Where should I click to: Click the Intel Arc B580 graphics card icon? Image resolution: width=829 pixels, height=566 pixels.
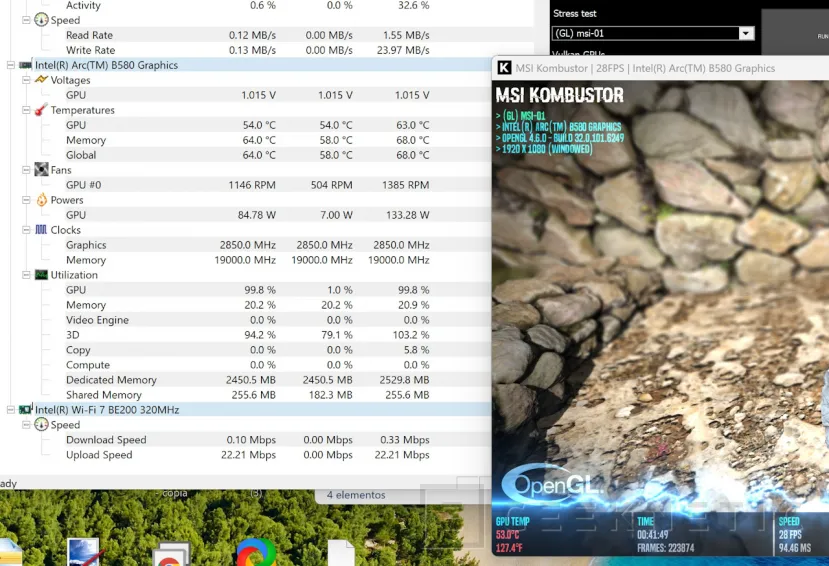click(25, 65)
